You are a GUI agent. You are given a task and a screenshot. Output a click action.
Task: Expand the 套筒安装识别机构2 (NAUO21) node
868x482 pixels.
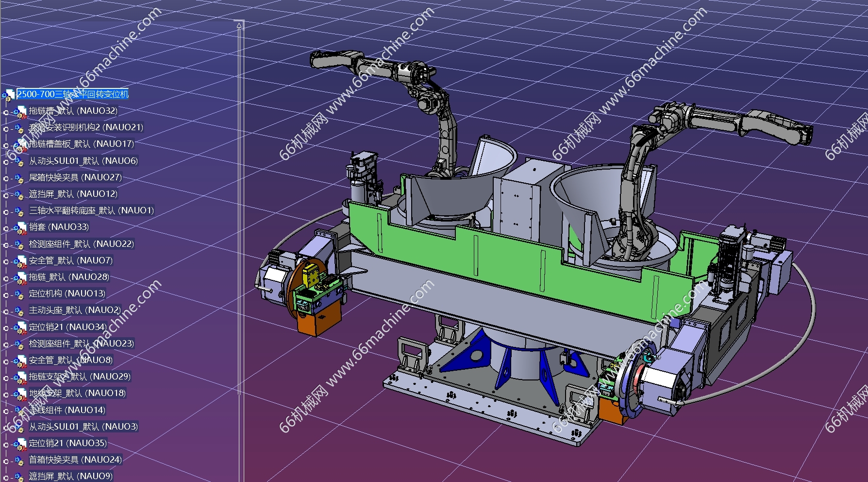pos(6,129)
